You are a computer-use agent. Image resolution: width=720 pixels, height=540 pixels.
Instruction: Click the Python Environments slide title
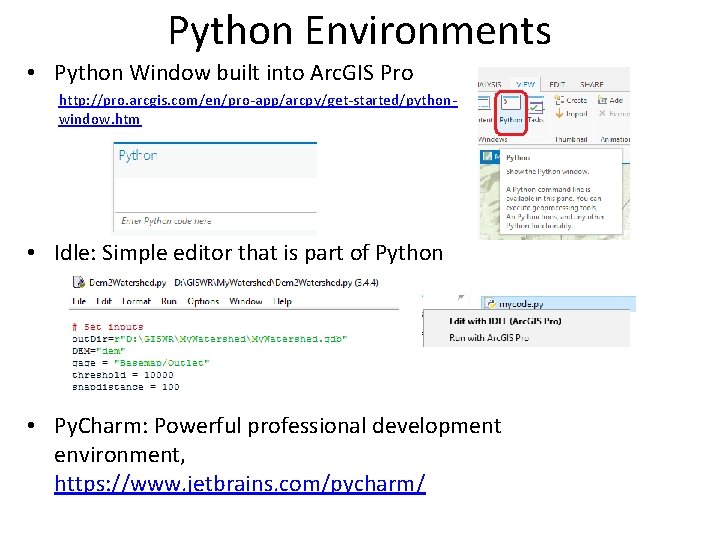pyautogui.click(x=360, y=31)
